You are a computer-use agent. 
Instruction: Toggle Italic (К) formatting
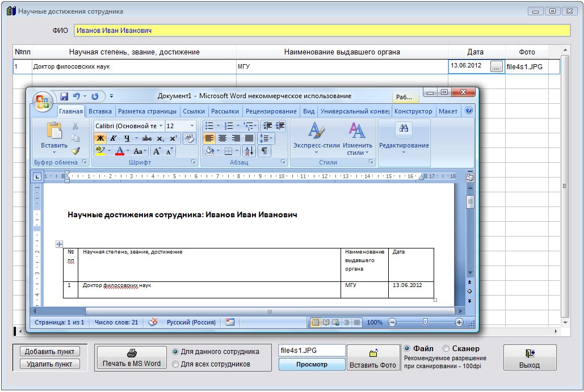(114, 138)
